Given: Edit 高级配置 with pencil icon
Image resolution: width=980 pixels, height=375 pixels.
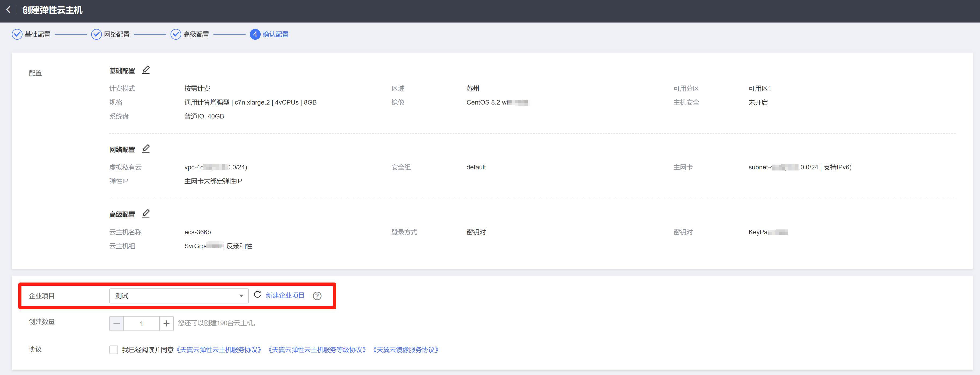Looking at the screenshot, I should point(146,214).
